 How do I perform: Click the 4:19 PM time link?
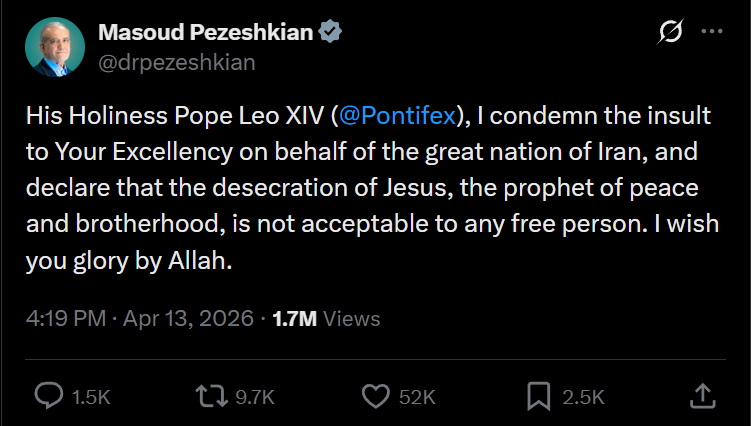(66, 319)
